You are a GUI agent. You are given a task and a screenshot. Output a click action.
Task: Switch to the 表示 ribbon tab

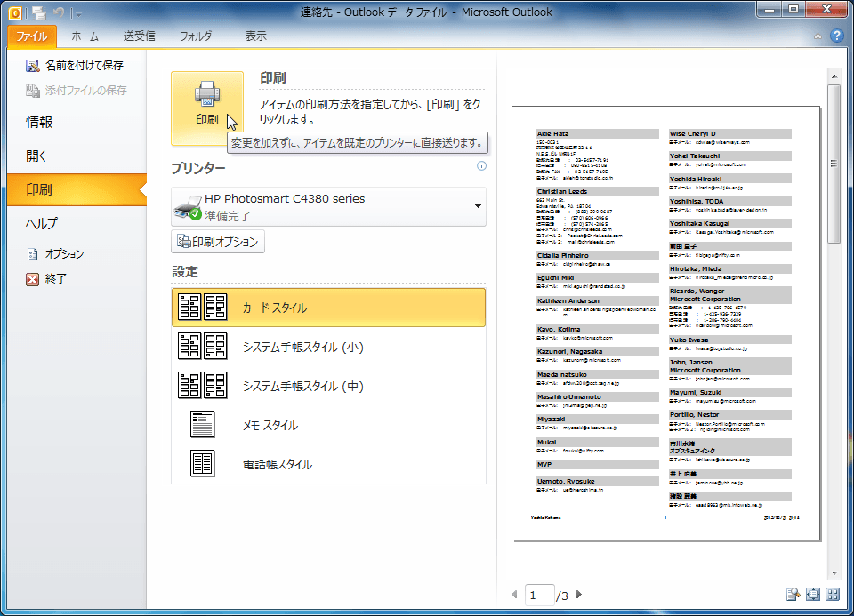256,36
